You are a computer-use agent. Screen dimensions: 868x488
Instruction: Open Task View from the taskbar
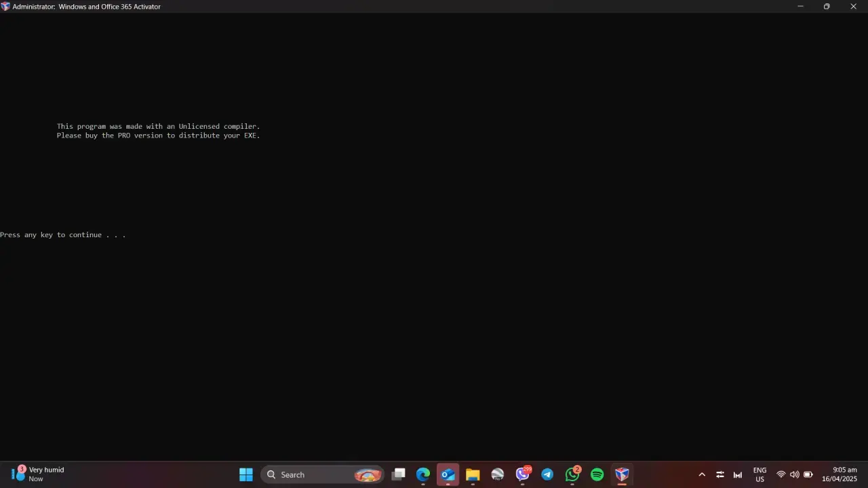coord(399,474)
